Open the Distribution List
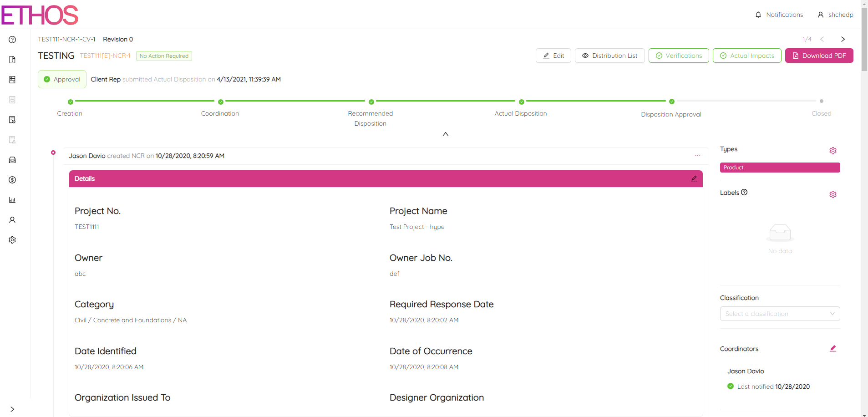The width and height of the screenshot is (868, 417). (x=609, y=56)
